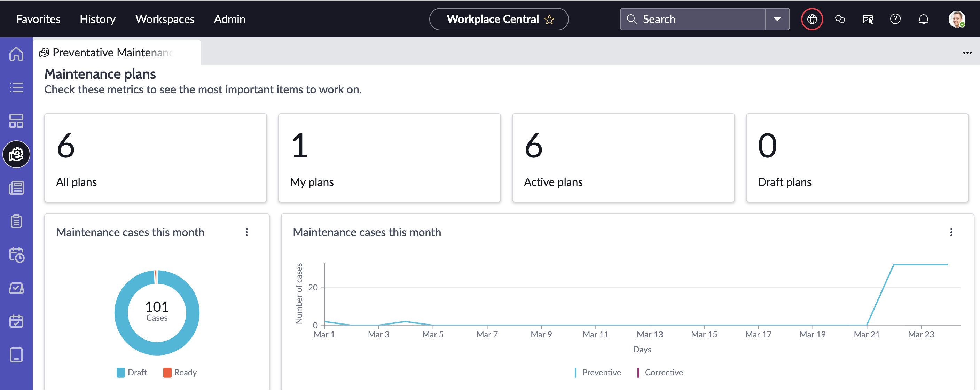Open the list view sidebar icon
Screen dimensions: 980x390
[x=16, y=87]
